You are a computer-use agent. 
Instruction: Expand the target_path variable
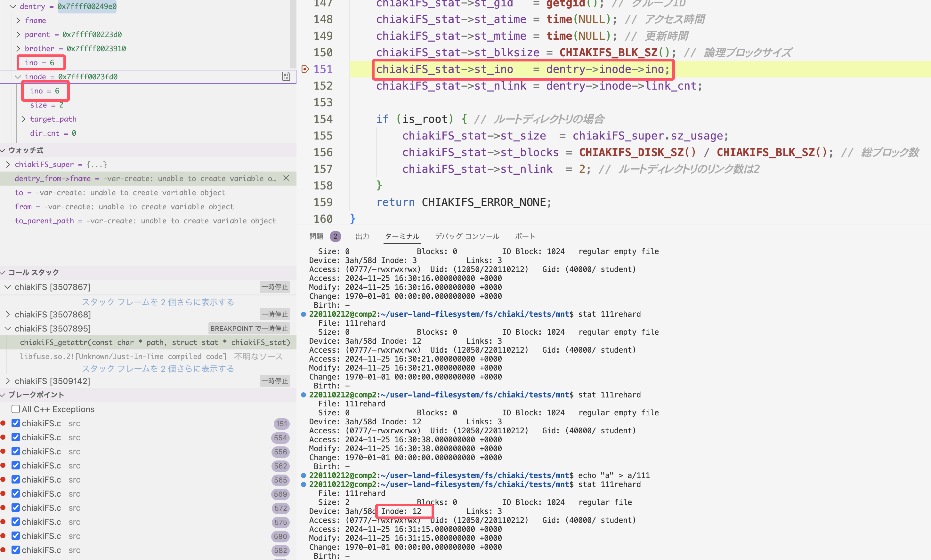tap(23, 119)
